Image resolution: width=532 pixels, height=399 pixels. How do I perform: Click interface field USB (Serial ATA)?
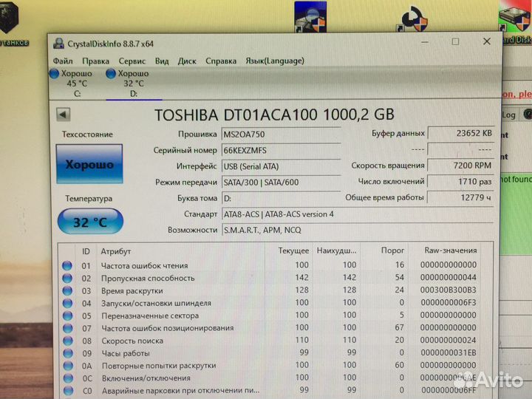281,166
